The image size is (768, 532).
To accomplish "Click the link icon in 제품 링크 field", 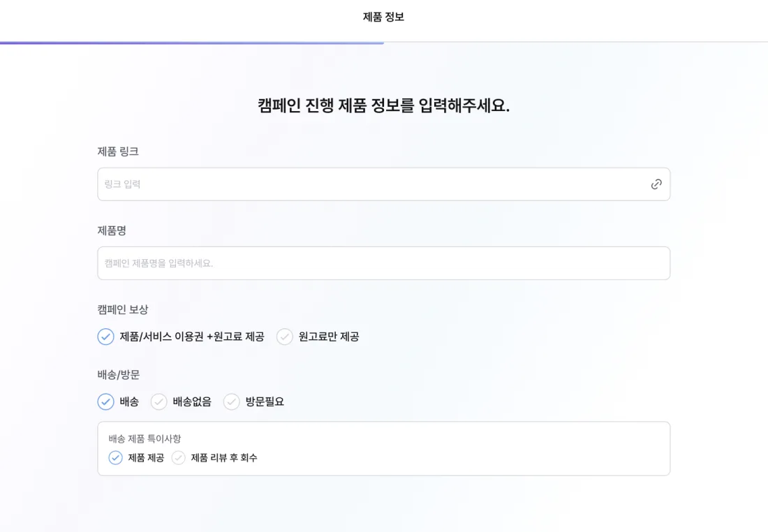I will click(x=656, y=184).
